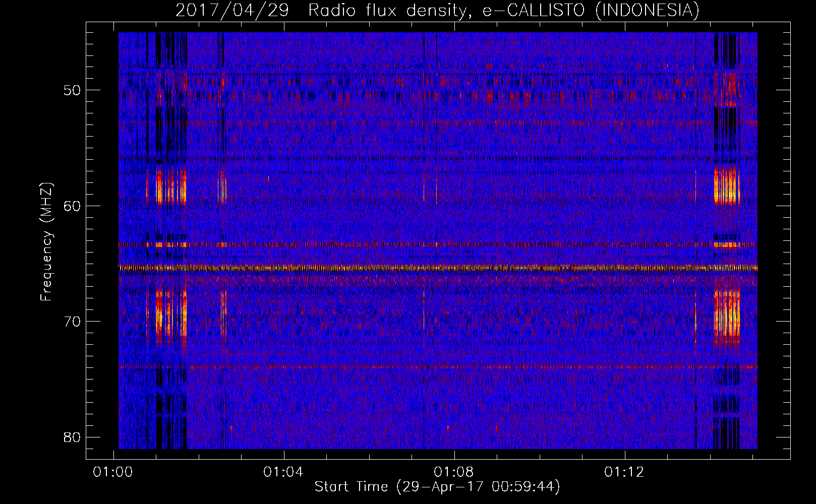The height and width of the screenshot is (504, 816).
Task: Click the plot title '2017/04/29 Radio flux density'
Action: (x=437, y=10)
